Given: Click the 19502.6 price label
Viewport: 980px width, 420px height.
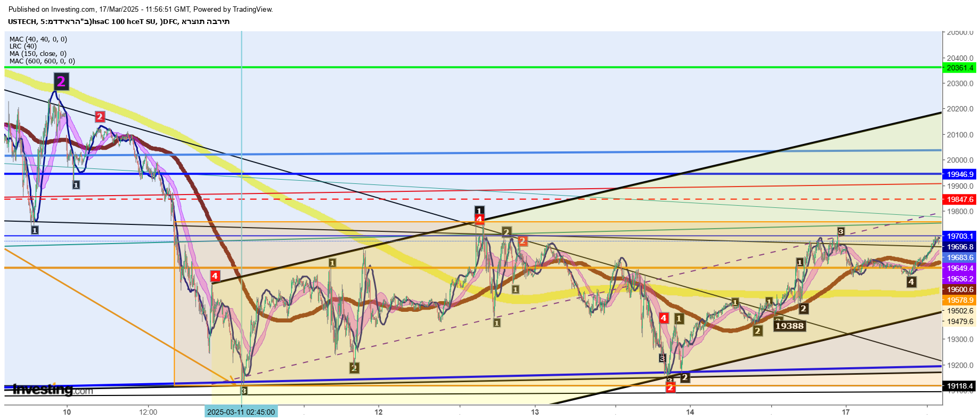Looking at the screenshot, I should pos(960,311).
